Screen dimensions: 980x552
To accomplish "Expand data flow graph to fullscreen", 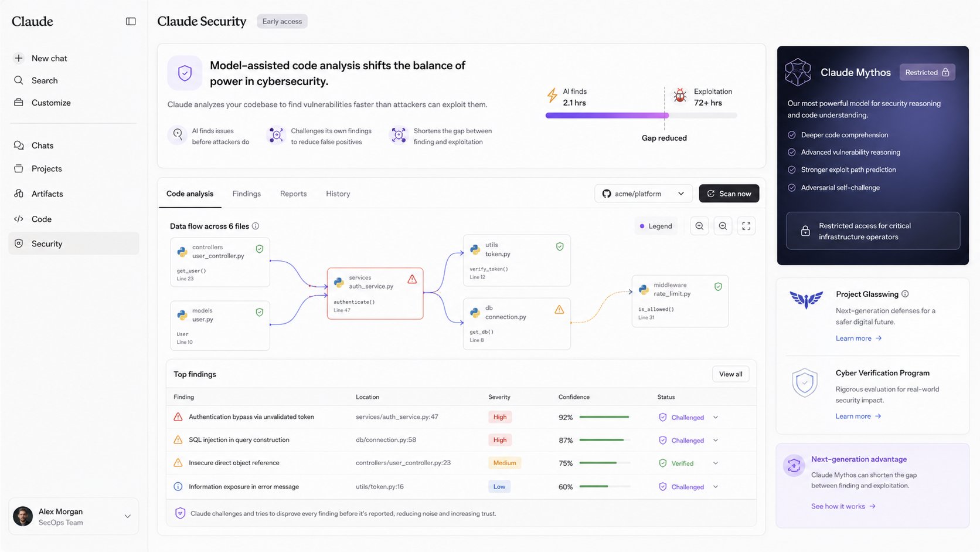I will pyautogui.click(x=746, y=226).
